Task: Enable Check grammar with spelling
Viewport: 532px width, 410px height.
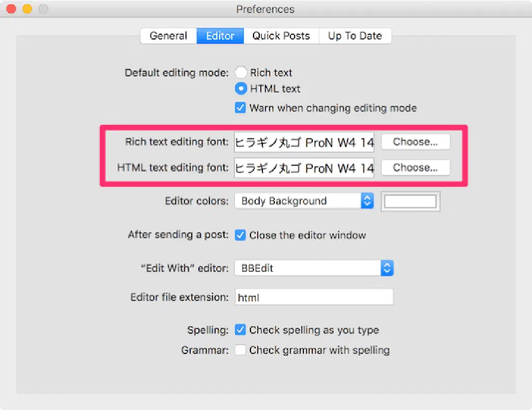Action: (241, 350)
